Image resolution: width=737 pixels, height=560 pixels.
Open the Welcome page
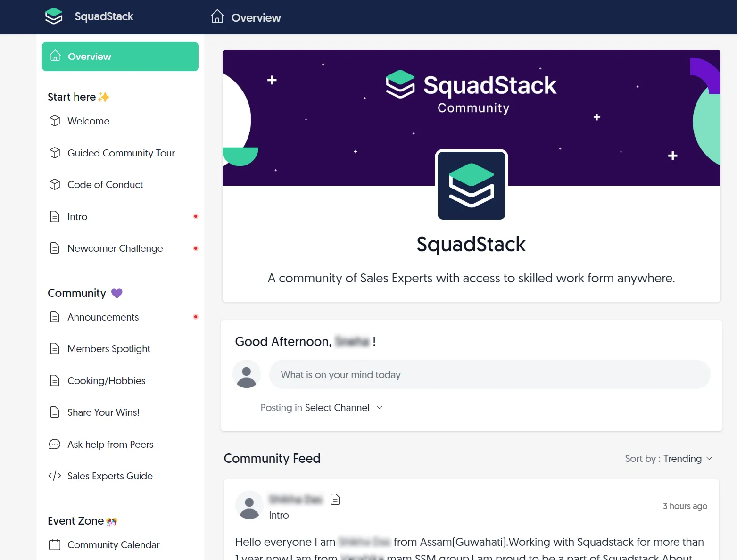click(x=88, y=121)
